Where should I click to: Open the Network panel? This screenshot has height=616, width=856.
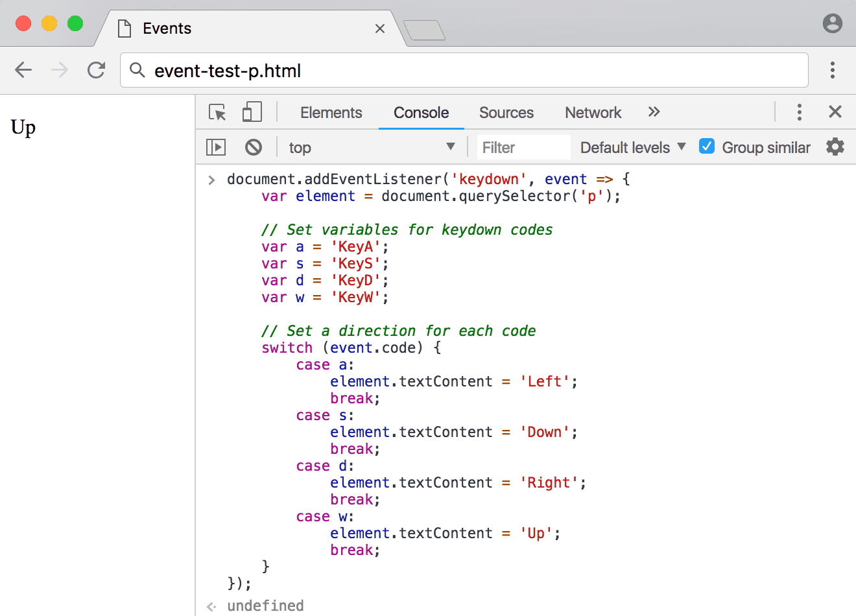tap(592, 112)
